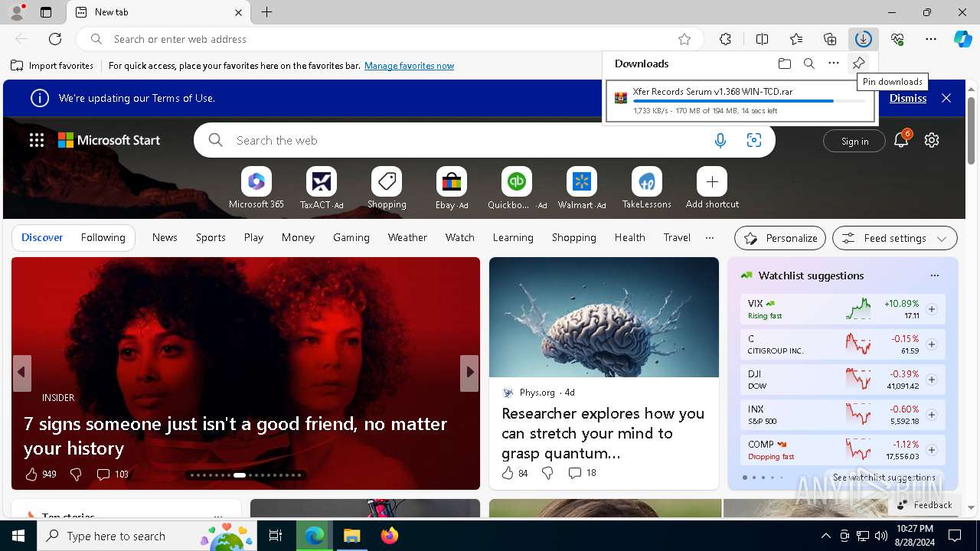Screen dimensions: 980x551
Task: Select the Gaming feed tab
Action: point(351,237)
